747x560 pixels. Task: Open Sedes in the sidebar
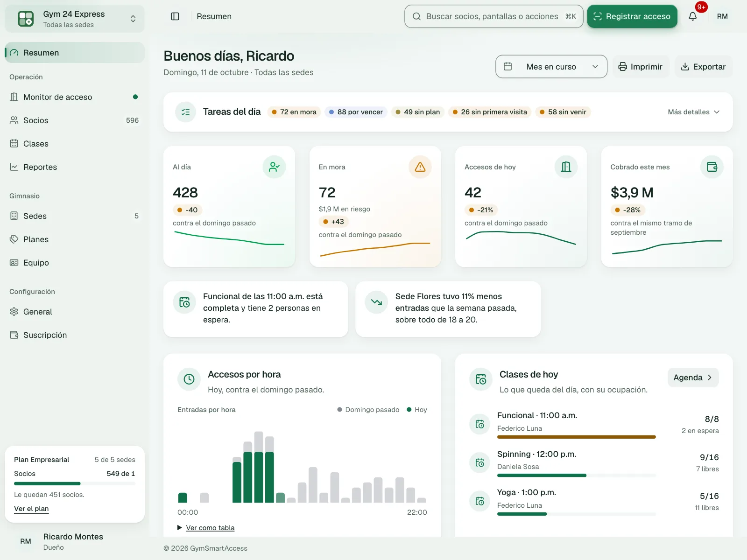point(75,216)
